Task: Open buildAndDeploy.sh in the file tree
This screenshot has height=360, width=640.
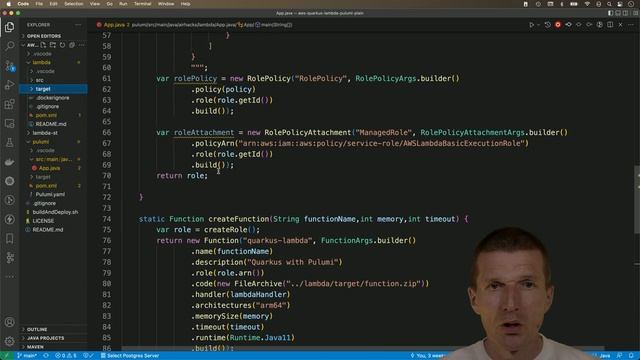Action: click(x=53, y=212)
